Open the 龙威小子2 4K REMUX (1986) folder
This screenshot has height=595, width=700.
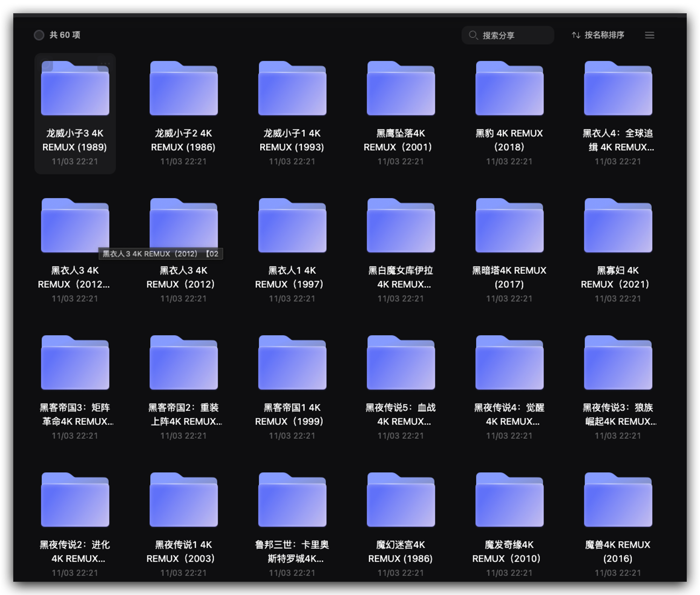pyautogui.click(x=184, y=88)
